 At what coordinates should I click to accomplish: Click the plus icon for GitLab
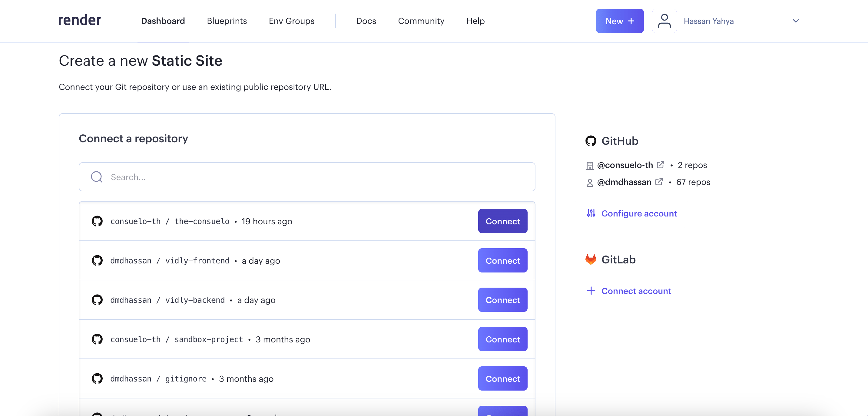(591, 291)
